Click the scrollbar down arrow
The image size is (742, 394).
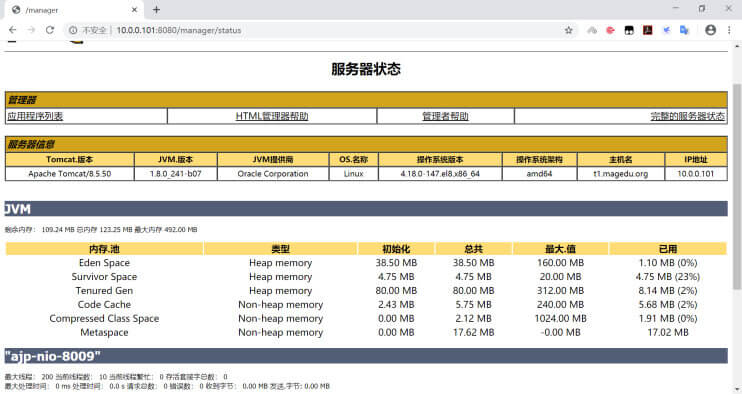tap(737, 389)
